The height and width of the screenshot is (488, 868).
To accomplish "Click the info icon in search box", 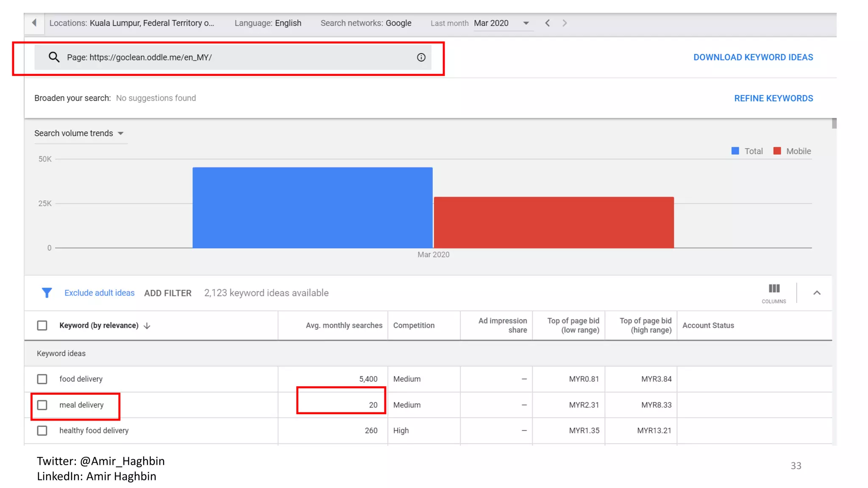I will (x=421, y=58).
